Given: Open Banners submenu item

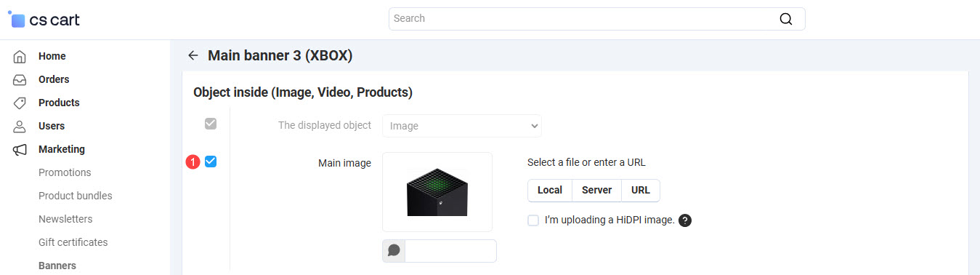Looking at the screenshot, I should coord(57,266).
